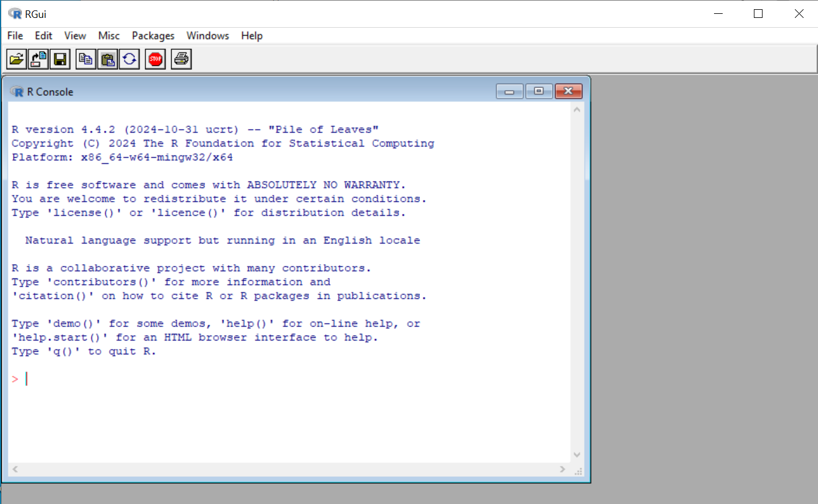Click the R Console resize grip corner
This screenshot has height=504, width=818.
[x=578, y=471]
